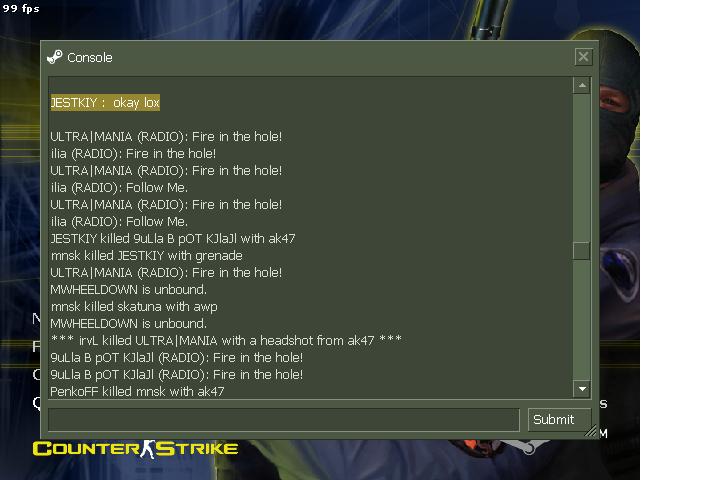This screenshot has height=480, width=720.
Task: Click "ilia (RADIO): Fire in the hole!" line
Action: (133, 153)
